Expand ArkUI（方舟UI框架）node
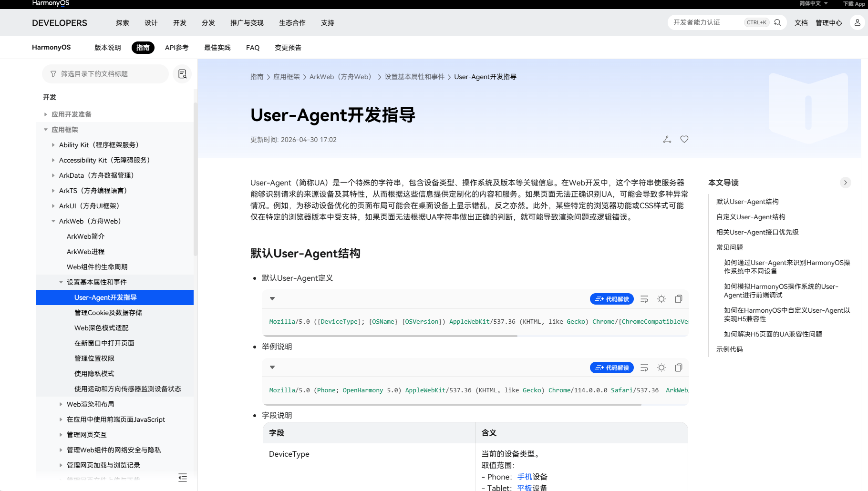This screenshot has width=868, height=491. [x=53, y=206]
